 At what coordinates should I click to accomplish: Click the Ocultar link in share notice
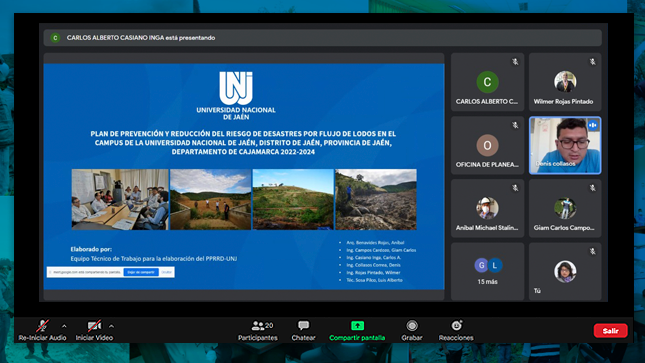pyautogui.click(x=166, y=272)
